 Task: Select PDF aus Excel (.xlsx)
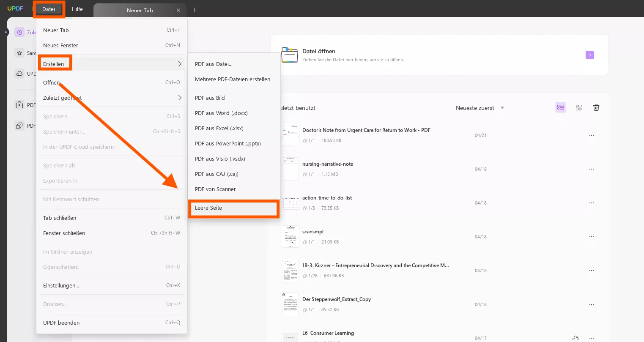click(x=234, y=128)
